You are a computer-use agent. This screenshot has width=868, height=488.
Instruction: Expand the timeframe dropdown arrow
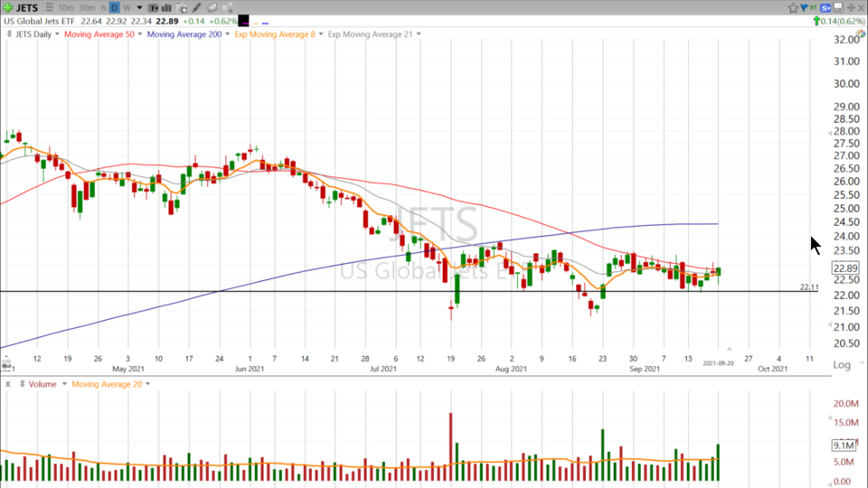coord(139,8)
